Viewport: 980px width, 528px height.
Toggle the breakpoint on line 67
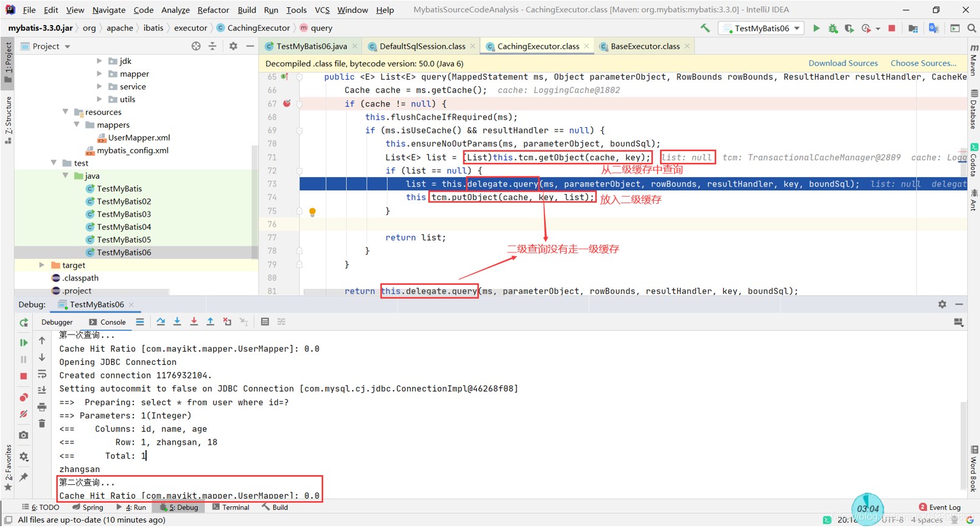pyautogui.click(x=287, y=103)
